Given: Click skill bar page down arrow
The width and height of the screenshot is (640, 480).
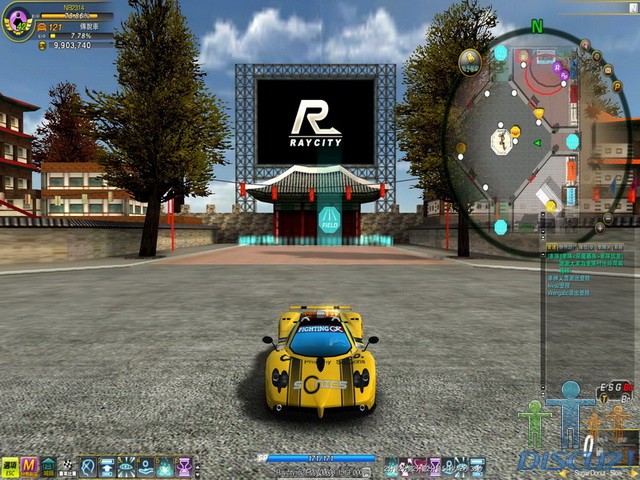Looking at the screenshot, I should click(x=198, y=473).
